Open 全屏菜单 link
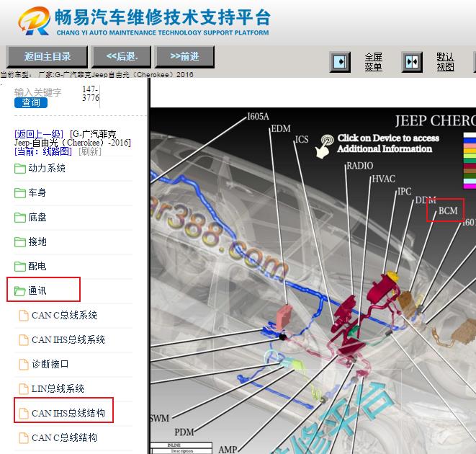Viewport: 476px width, 454px height. (374, 62)
